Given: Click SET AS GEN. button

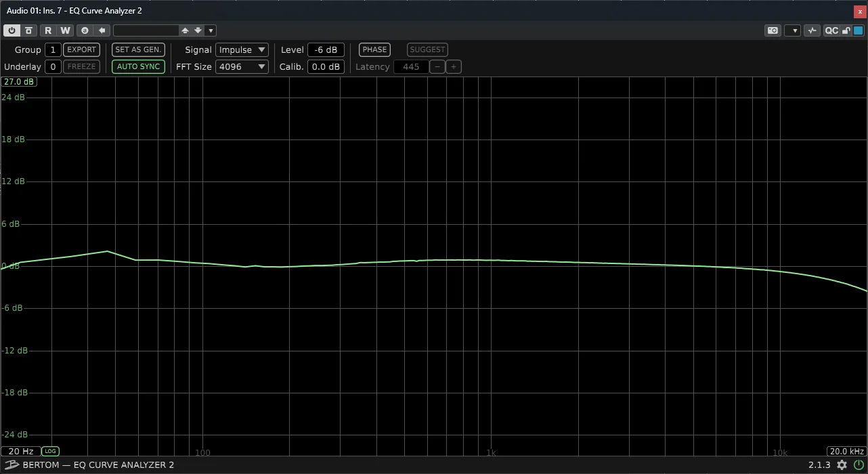Looking at the screenshot, I should pyautogui.click(x=138, y=49).
